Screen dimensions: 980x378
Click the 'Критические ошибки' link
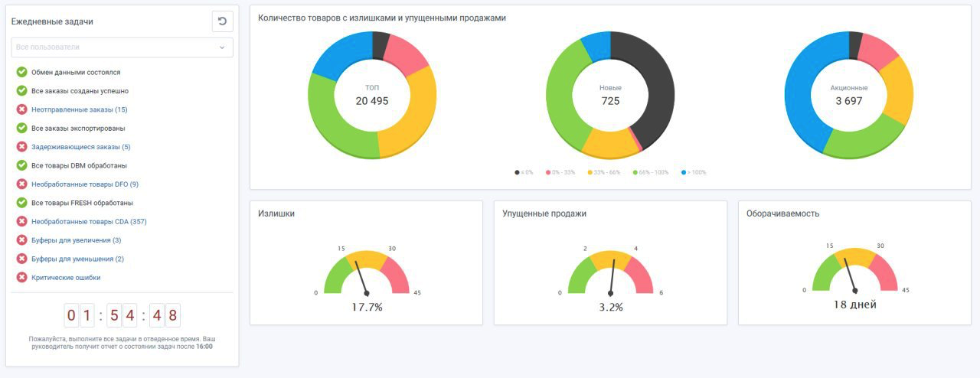pyautogui.click(x=66, y=278)
